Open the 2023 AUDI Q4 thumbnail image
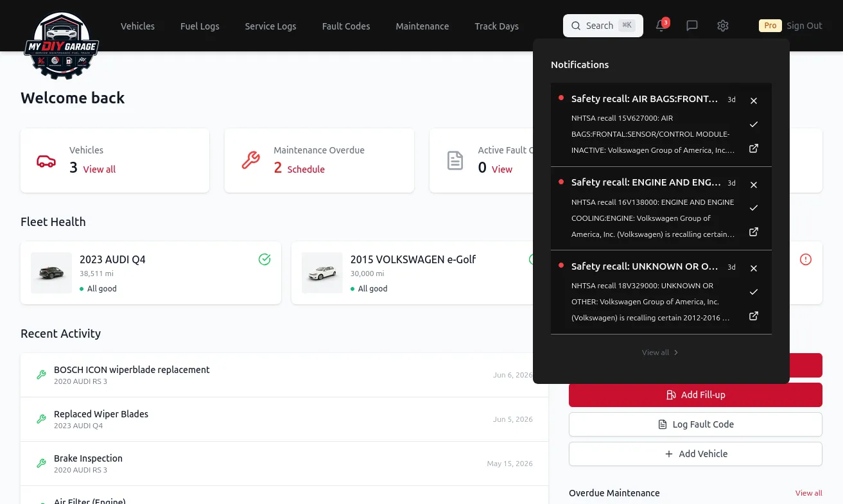The height and width of the screenshot is (504, 843). point(51,273)
